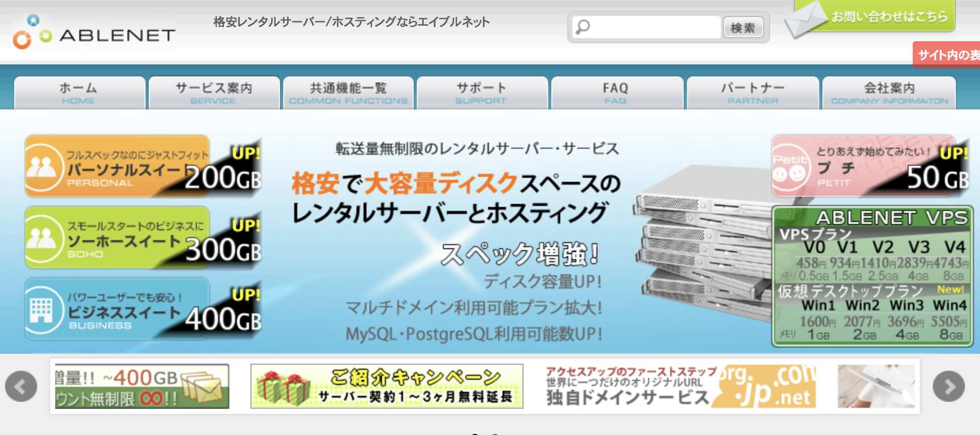Image resolution: width=980 pixels, height=435 pixels.
Task: Click 格安レンタルサーバー/ホスティング header tagline
Action: [x=351, y=22]
